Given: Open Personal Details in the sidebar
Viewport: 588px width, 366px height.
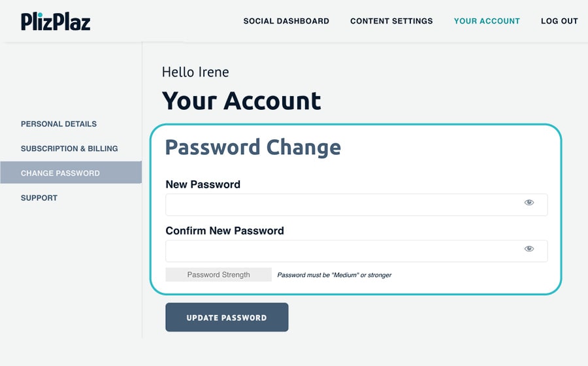Looking at the screenshot, I should (x=59, y=124).
